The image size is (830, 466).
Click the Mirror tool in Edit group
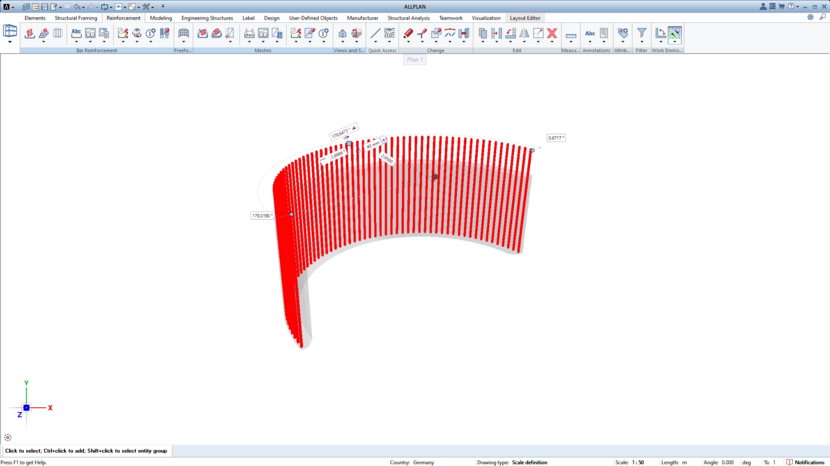pos(524,33)
